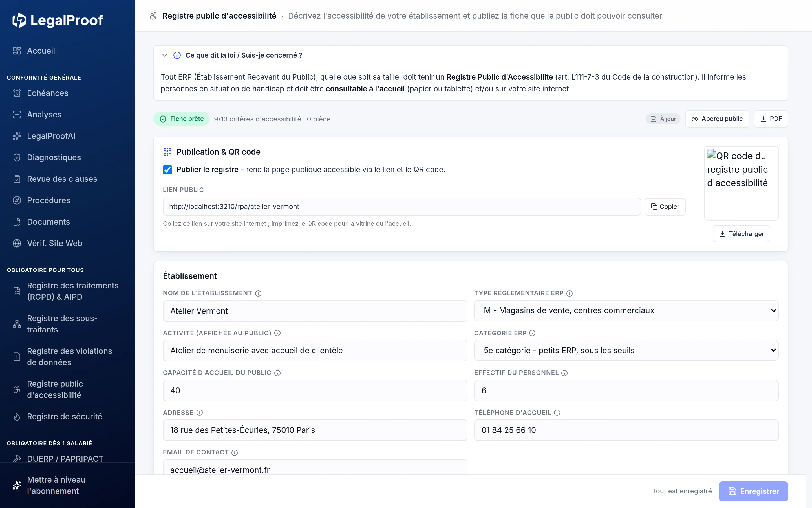
Task: Open Diagnostiques in the sidebar
Action: pyautogui.click(x=67, y=157)
